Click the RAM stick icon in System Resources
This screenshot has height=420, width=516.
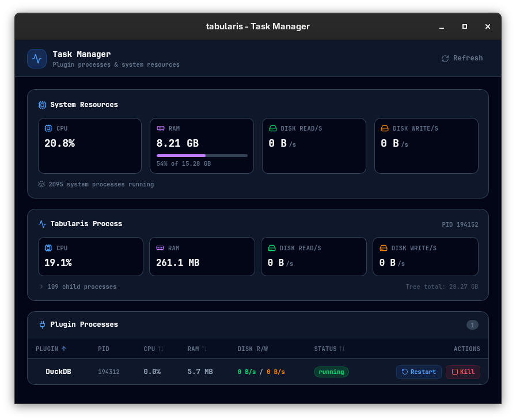160,128
